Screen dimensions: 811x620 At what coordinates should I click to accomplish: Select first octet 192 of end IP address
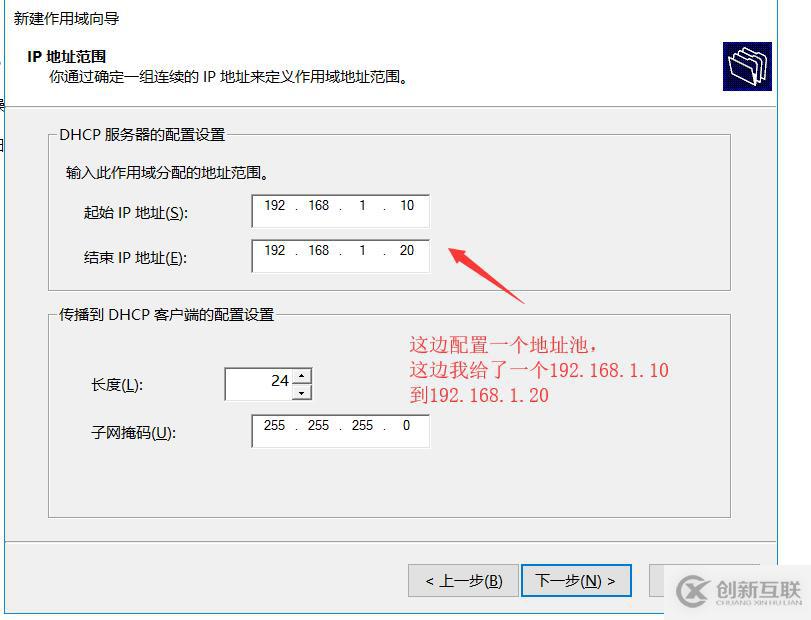(275, 251)
